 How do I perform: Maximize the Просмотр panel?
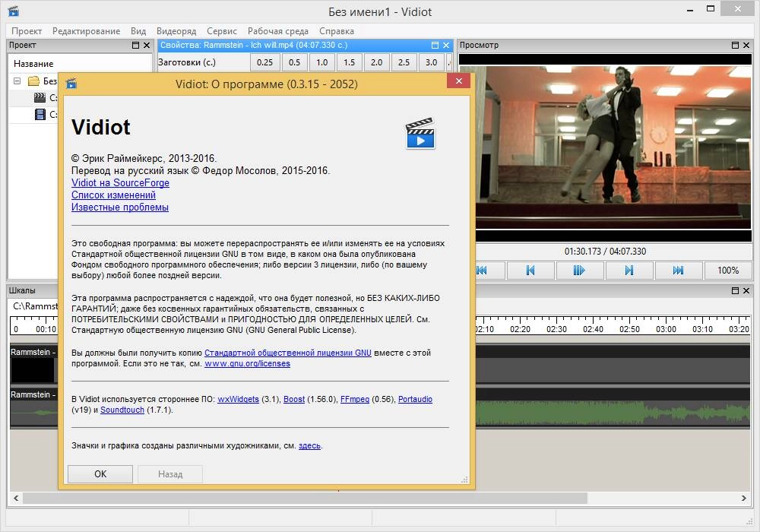(x=735, y=45)
